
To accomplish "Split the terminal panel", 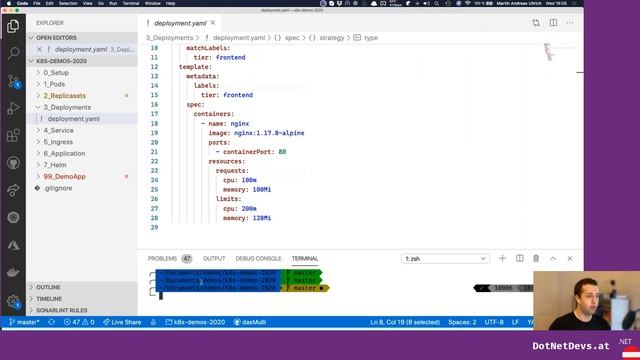I will 520,258.
